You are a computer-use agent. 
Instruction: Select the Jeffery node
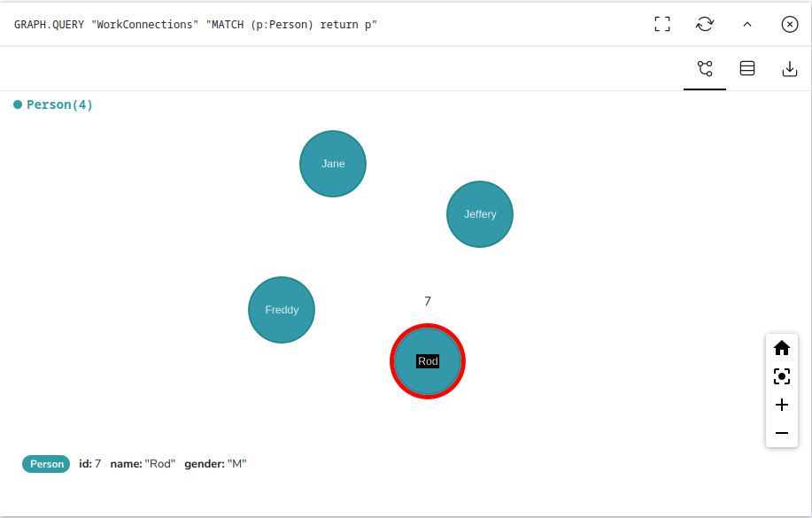[x=480, y=214]
